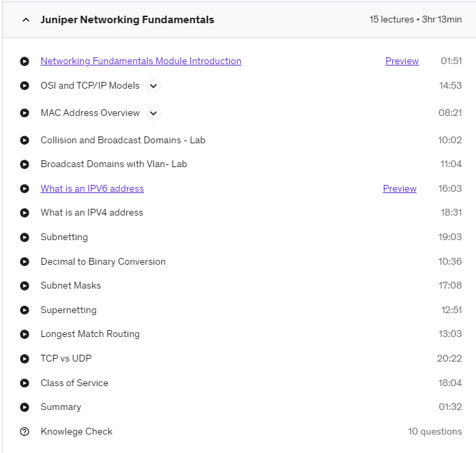476x453 pixels.
Task: Click the Supernetting lecture title
Action: click(69, 310)
